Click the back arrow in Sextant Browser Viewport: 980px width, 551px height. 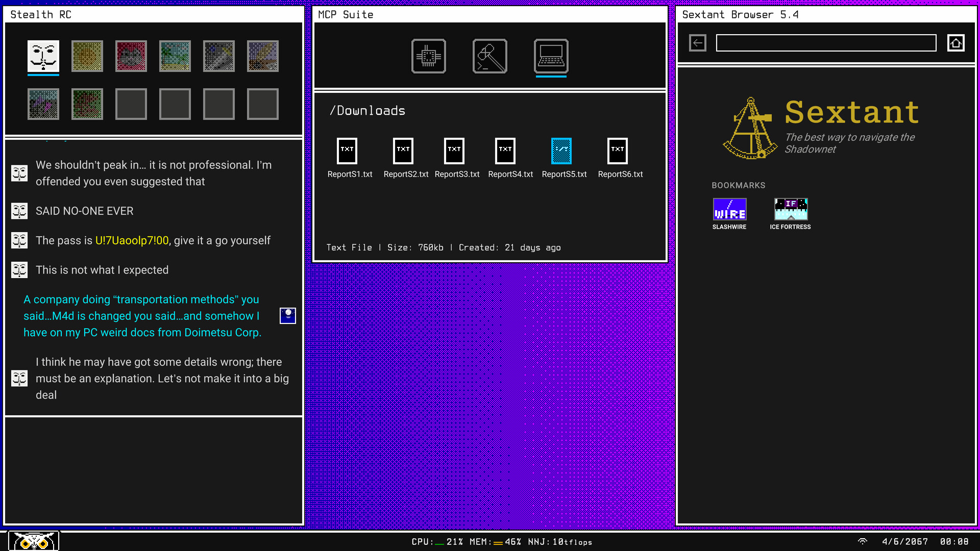pos(697,43)
